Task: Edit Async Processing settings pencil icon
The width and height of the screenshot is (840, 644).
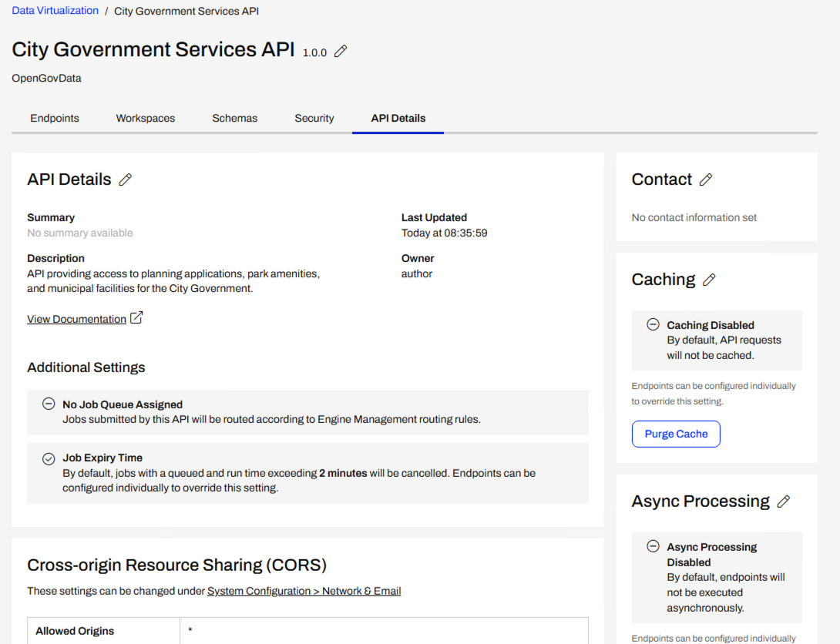Action: coord(784,501)
